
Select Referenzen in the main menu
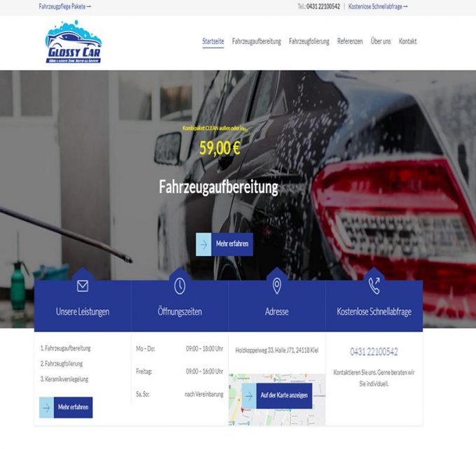350,41
